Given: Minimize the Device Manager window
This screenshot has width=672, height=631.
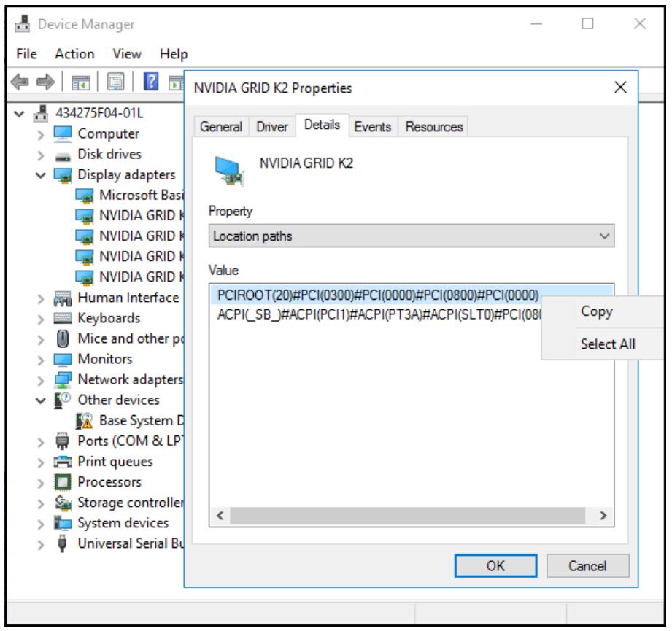Looking at the screenshot, I should (x=536, y=23).
